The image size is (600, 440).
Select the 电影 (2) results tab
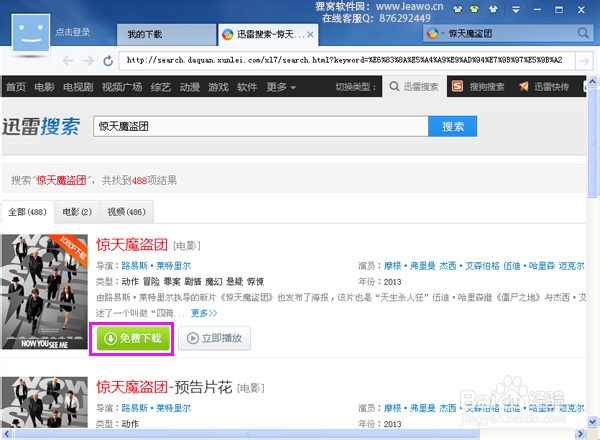coord(77,212)
